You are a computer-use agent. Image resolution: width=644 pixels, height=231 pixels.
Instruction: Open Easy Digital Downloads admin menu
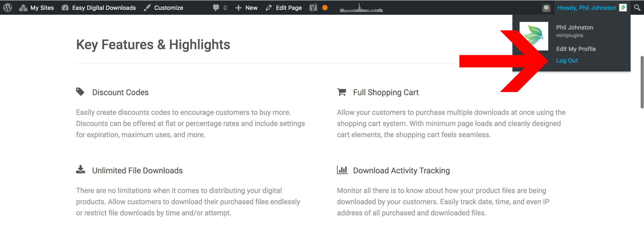99,8
